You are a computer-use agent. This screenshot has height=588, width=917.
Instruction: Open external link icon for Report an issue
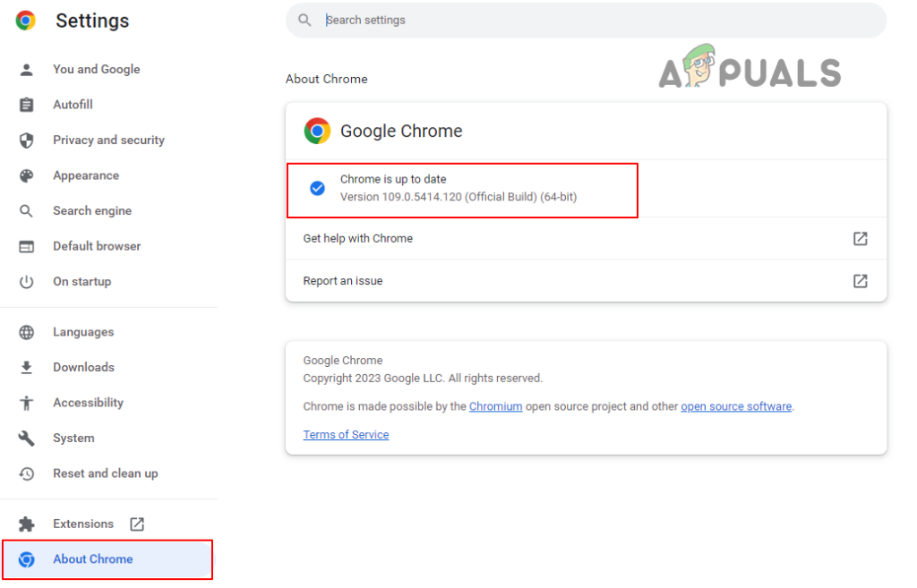pos(860,281)
